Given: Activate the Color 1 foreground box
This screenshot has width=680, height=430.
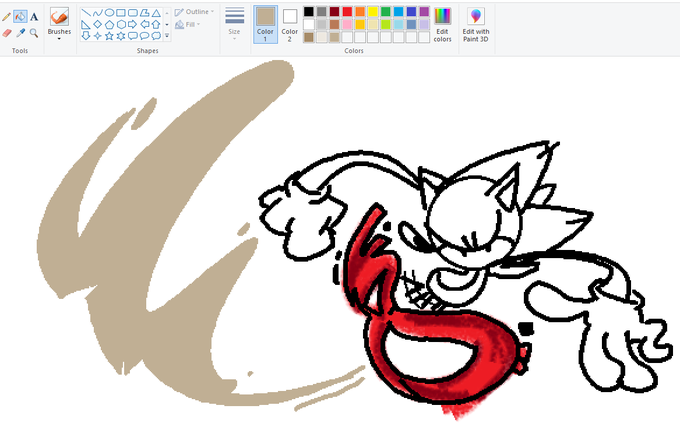Looking at the screenshot, I should point(265,24).
